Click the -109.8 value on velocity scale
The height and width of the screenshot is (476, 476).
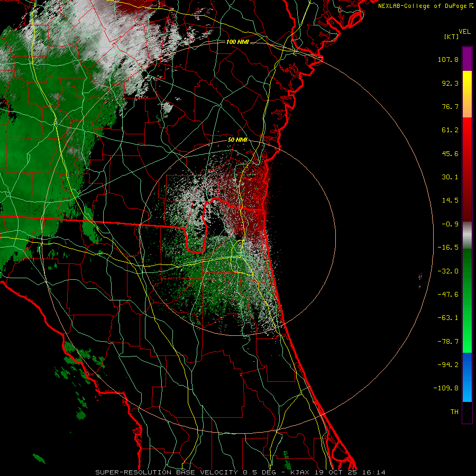446,388
